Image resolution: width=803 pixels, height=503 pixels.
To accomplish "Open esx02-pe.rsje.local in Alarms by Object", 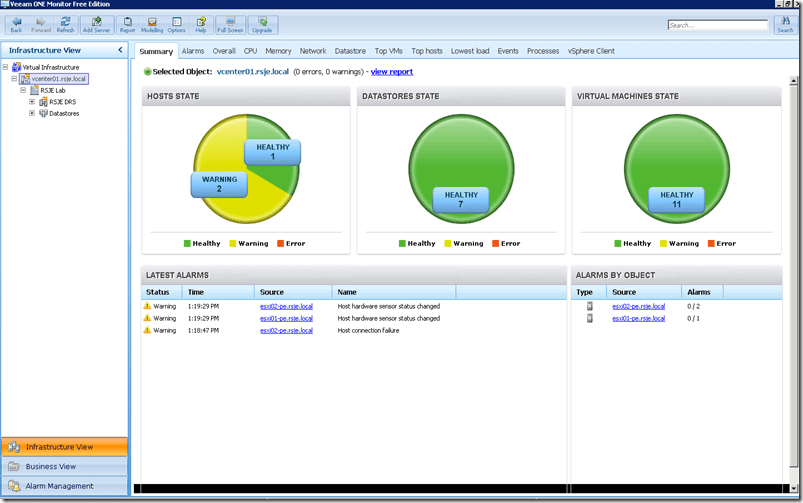I will click(x=638, y=306).
